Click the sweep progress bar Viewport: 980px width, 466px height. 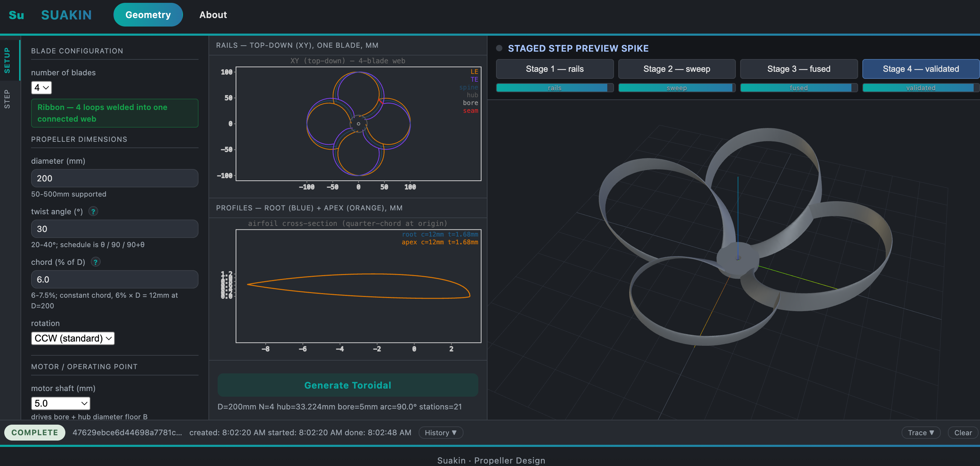pos(677,88)
